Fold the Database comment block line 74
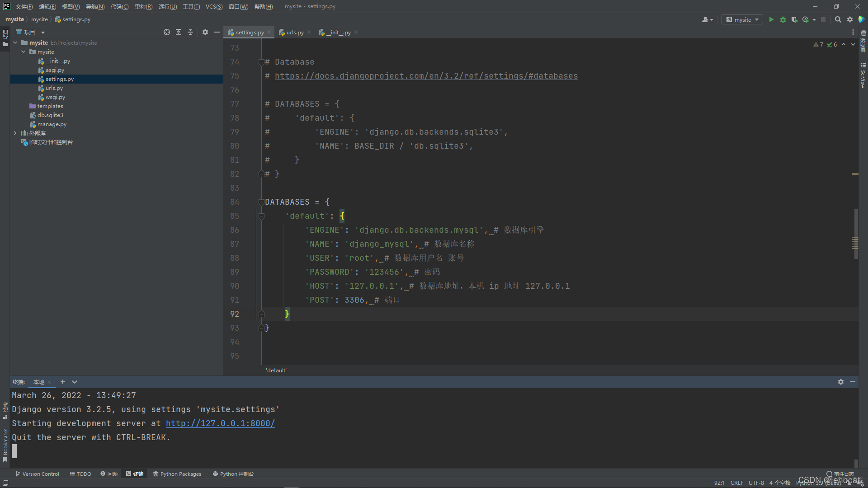 (261, 62)
